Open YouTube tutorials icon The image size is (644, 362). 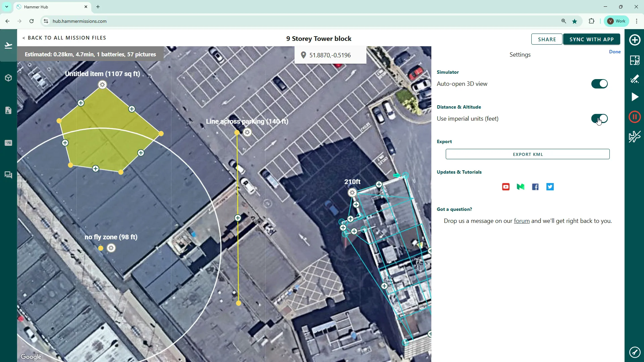[506, 187]
